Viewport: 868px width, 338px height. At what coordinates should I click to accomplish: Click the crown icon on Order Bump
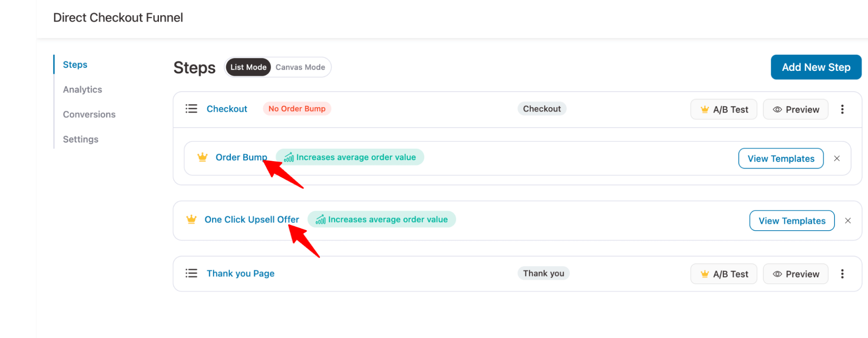(x=202, y=157)
